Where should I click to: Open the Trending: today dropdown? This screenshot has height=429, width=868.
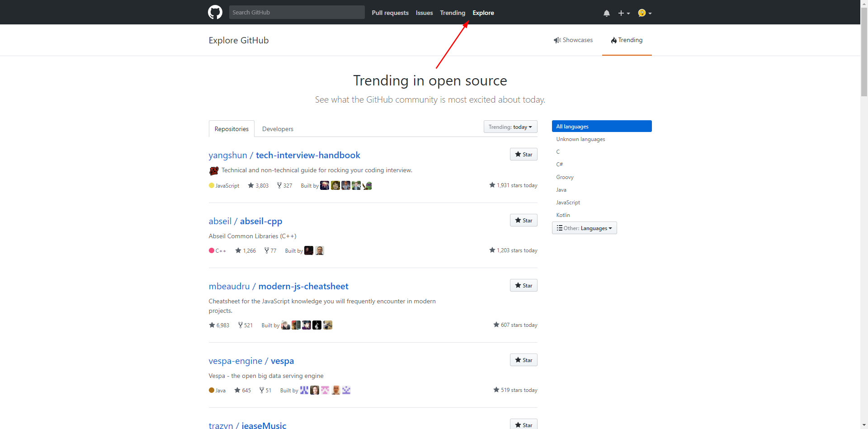(510, 127)
